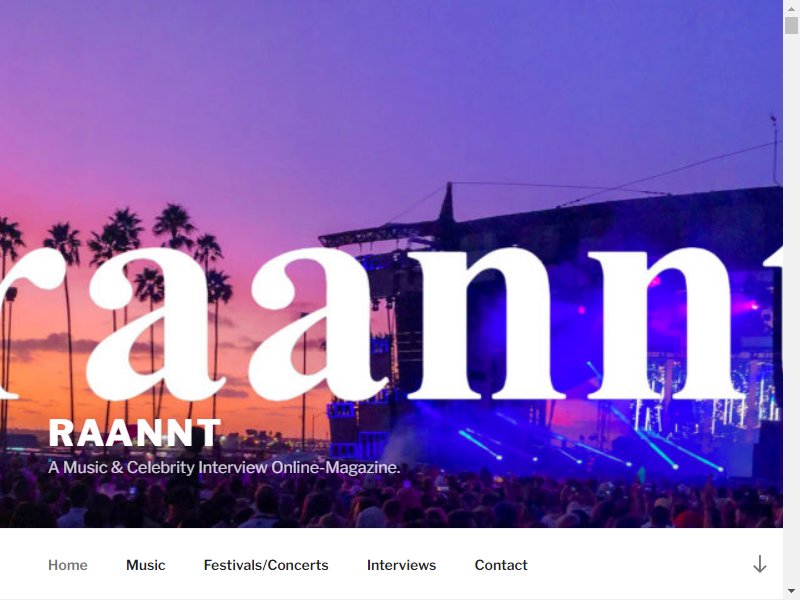Click the vertical scrollbar thumb
Viewport: 800px width, 600px height.
coord(791,26)
